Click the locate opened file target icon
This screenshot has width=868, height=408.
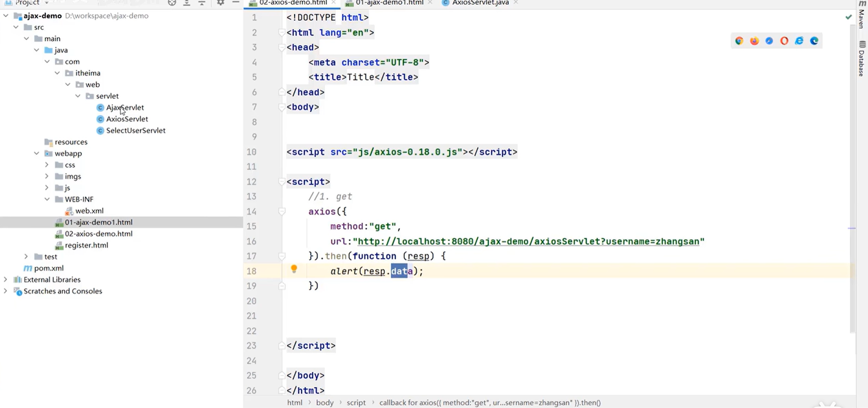(x=172, y=2)
